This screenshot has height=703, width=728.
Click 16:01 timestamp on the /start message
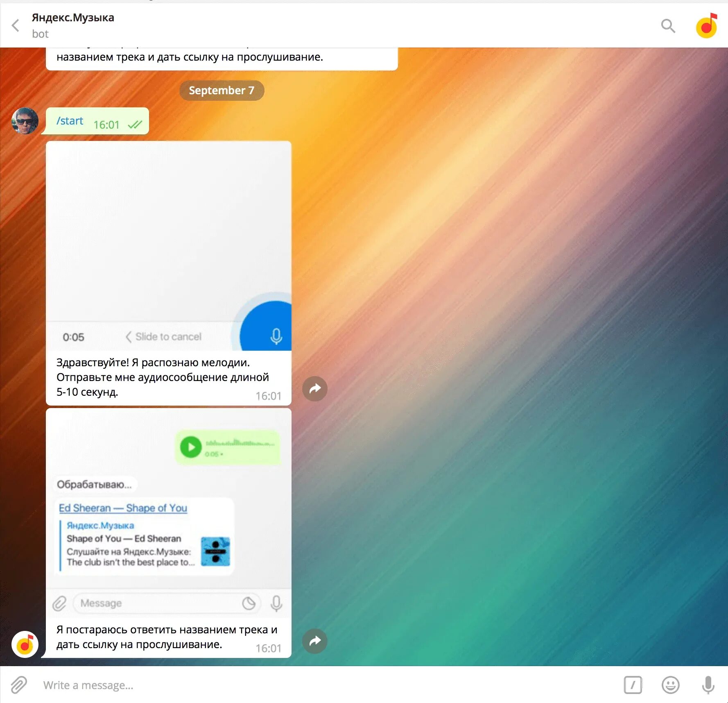(x=106, y=125)
